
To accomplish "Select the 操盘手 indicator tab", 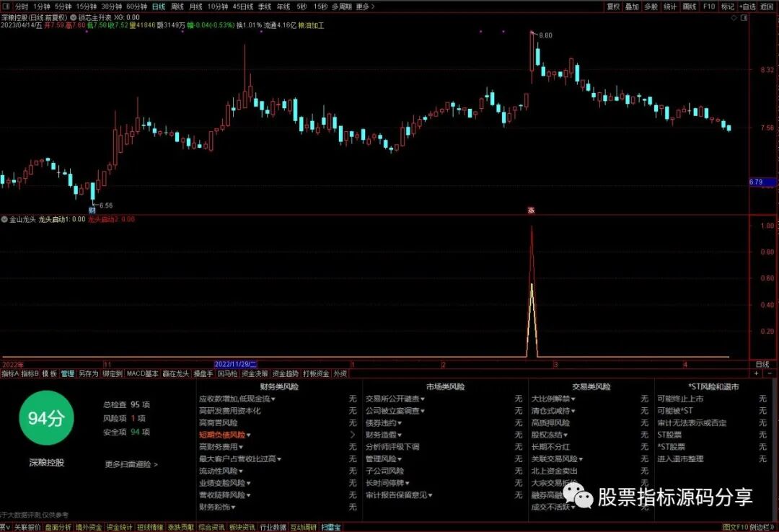I will [203, 373].
